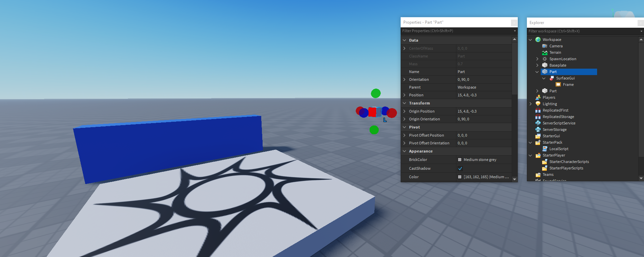Toggle the CastShadow checkbox
This screenshot has width=644, height=257.
click(x=460, y=168)
